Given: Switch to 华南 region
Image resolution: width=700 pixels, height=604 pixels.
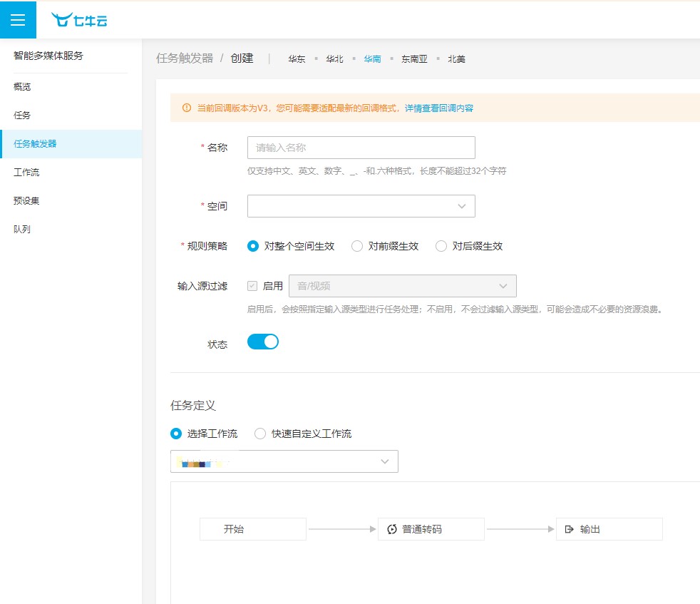Looking at the screenshot, I should tap(372, 59).
